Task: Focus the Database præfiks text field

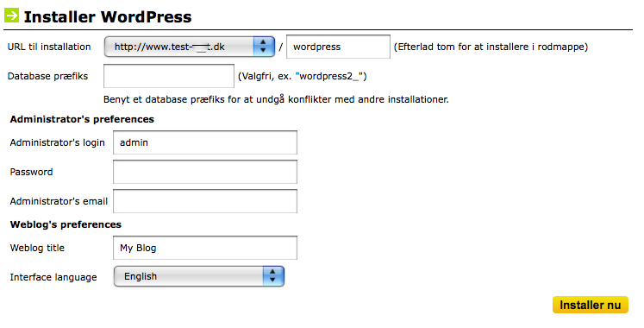Action: click(169, 76)
